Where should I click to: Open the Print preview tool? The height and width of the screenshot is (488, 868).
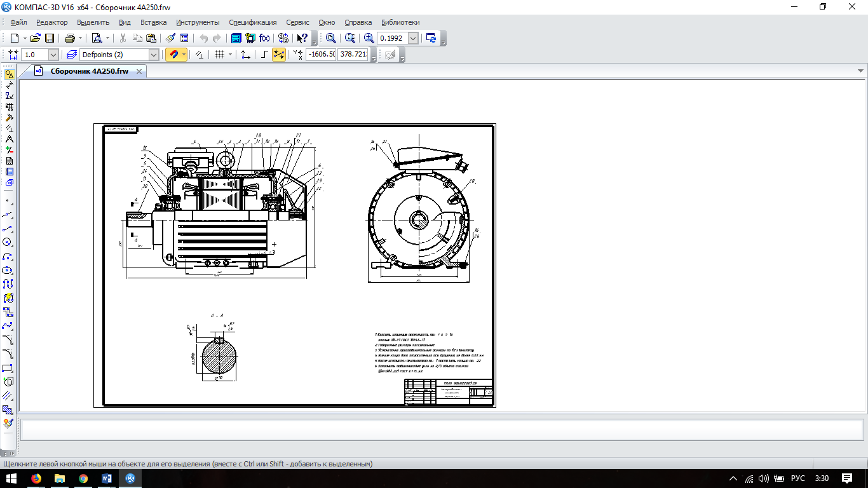coord(97,38)
